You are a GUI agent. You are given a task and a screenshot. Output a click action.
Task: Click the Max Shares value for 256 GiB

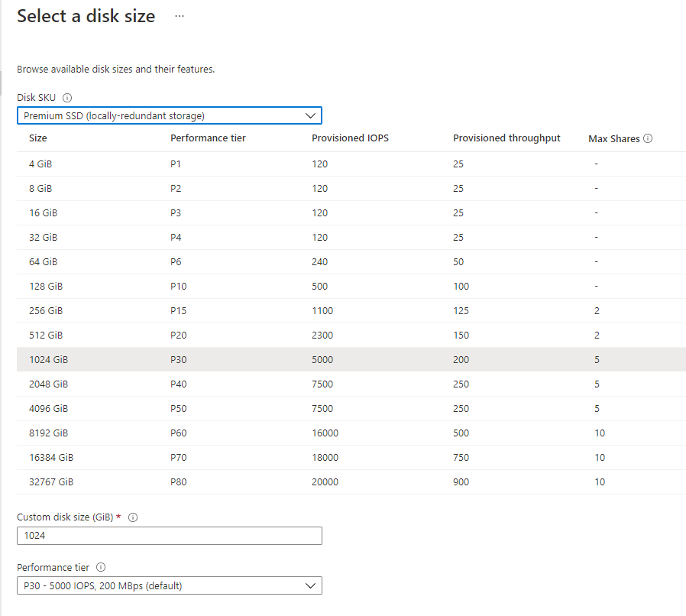pyautogui.click(x=597, y=311)
